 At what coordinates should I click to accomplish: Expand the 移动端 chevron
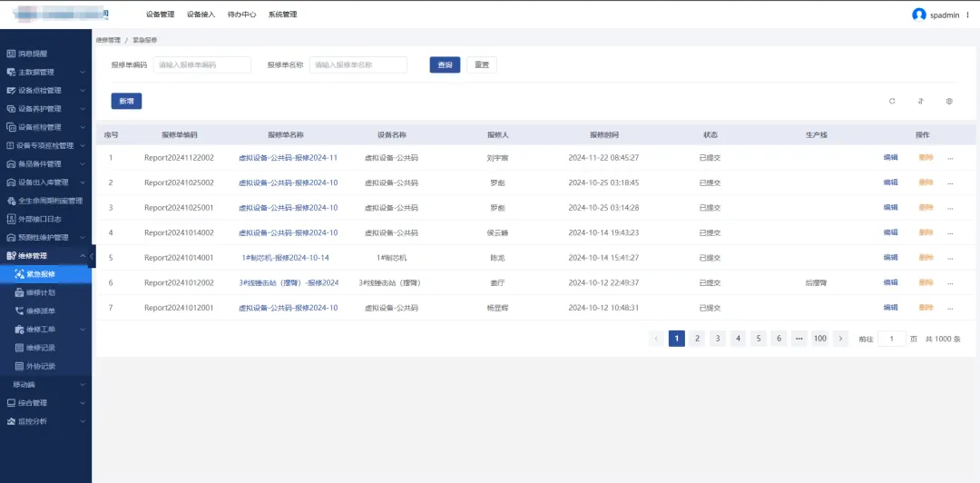(83, 384)
